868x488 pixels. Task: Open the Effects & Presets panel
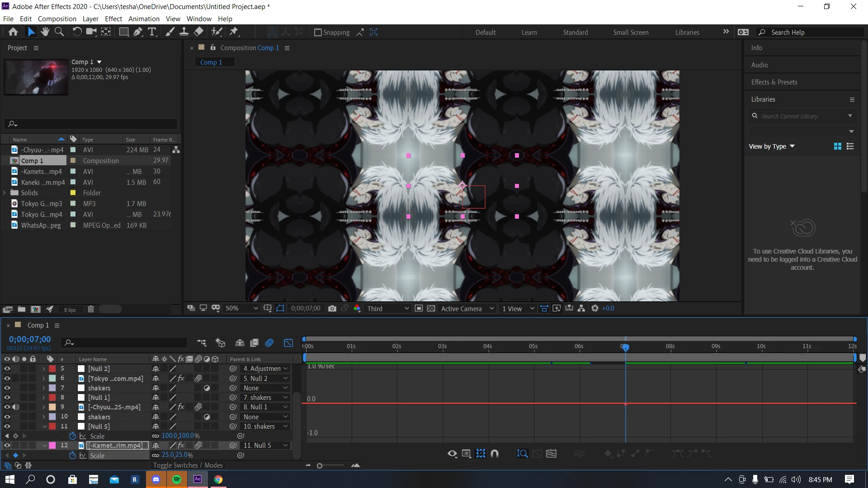click(x=774, y=82)
